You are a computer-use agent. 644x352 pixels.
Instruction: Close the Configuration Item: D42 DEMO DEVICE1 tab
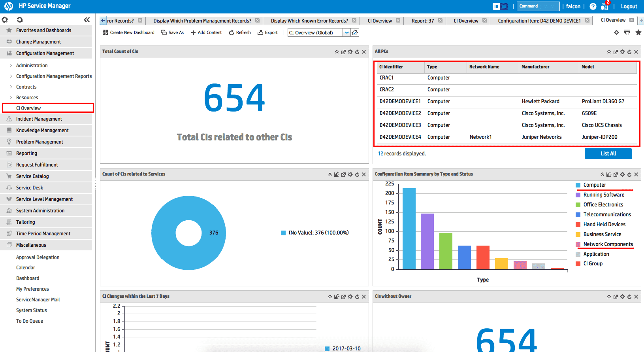(587, 21)
